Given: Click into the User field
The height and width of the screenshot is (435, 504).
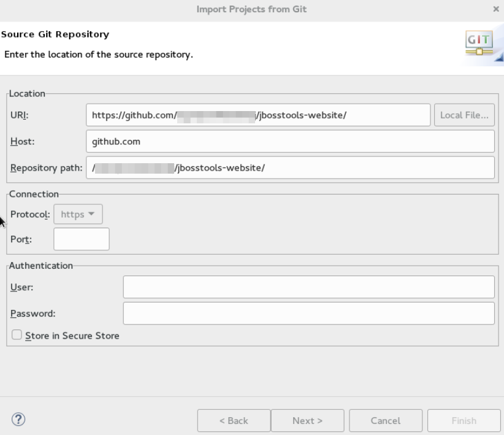Looking at the screenshot, I should point(308,287).
